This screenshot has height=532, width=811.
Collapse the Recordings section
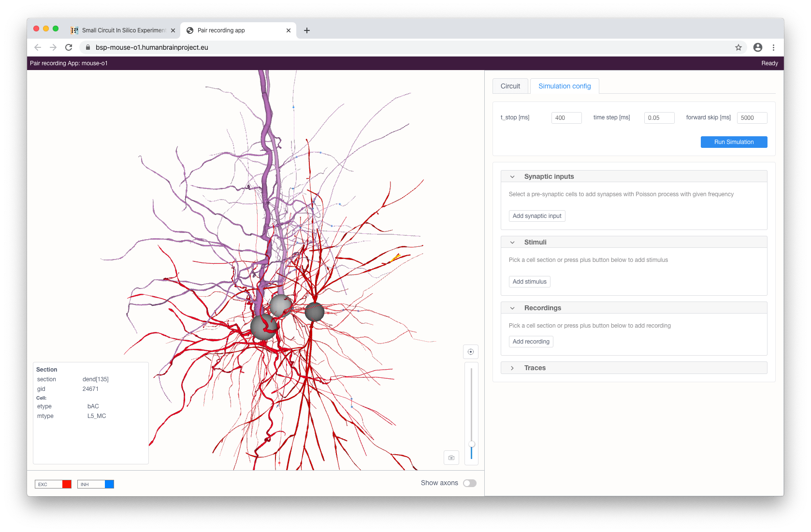[x=512, y=308]
